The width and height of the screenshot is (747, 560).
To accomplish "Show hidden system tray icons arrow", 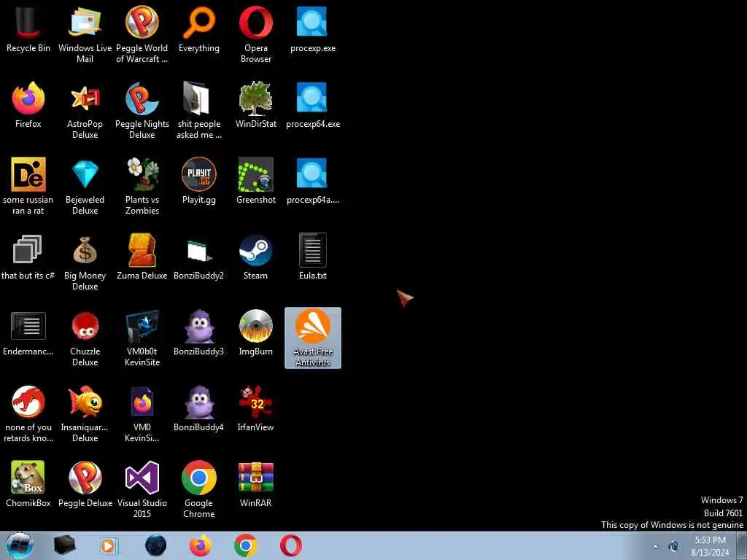I will coord(656,547).
